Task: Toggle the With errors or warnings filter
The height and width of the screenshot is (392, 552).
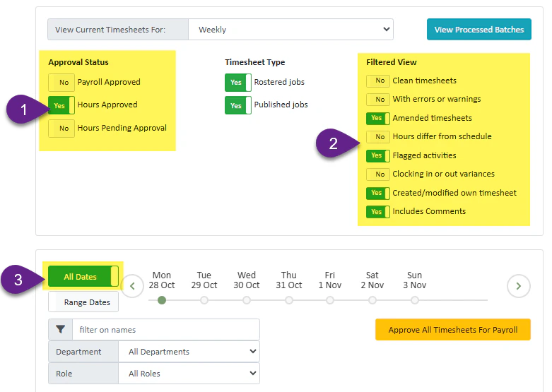Action: [377, 99]
